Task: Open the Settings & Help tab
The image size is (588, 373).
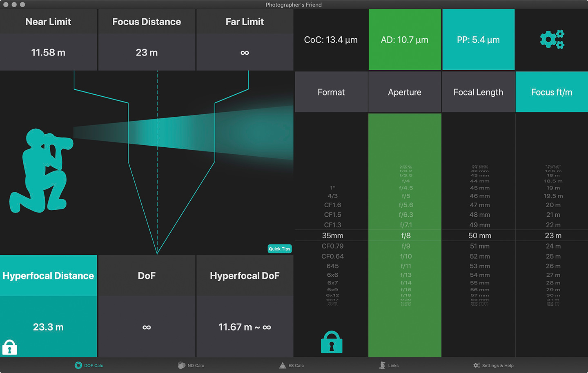Action: tap(493, 365)
